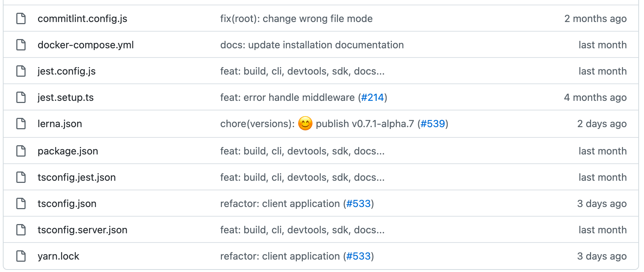The height and width of the screenshot is (272, 644).
Task: Open pull request #539
Action: pyautogui.click(x=433, y=124)
